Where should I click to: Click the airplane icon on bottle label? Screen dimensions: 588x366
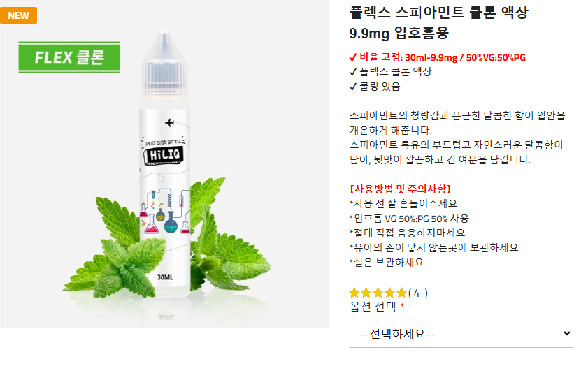[170, 122]
